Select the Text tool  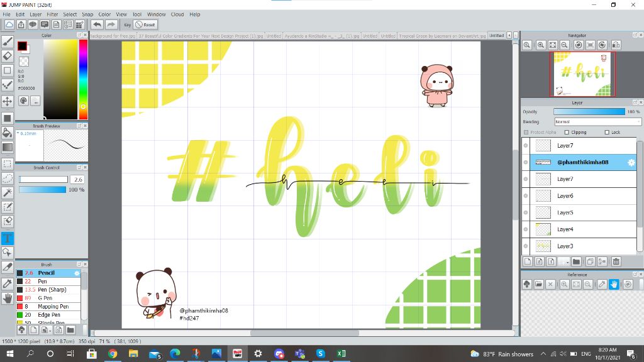click(8, 238)
